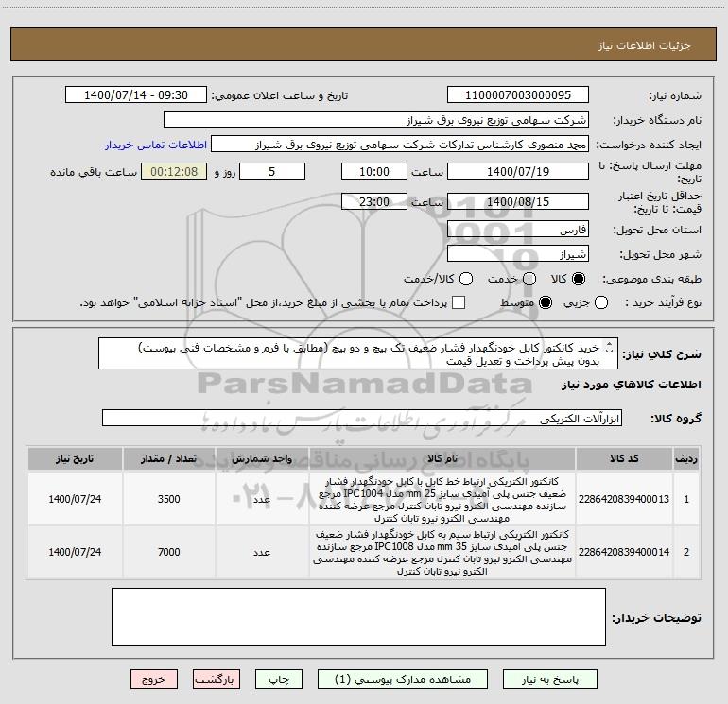Click the price validity date 1400/08/15

coord(518,201)
